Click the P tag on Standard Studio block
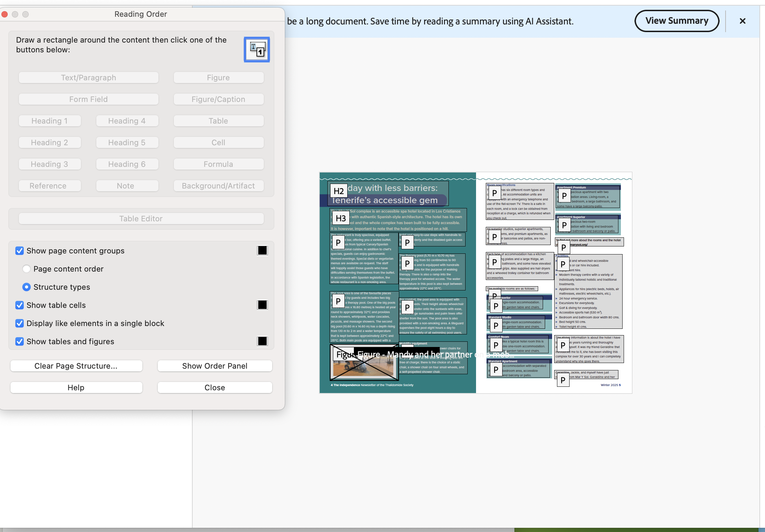765x532 pixels. click(496, 326)
